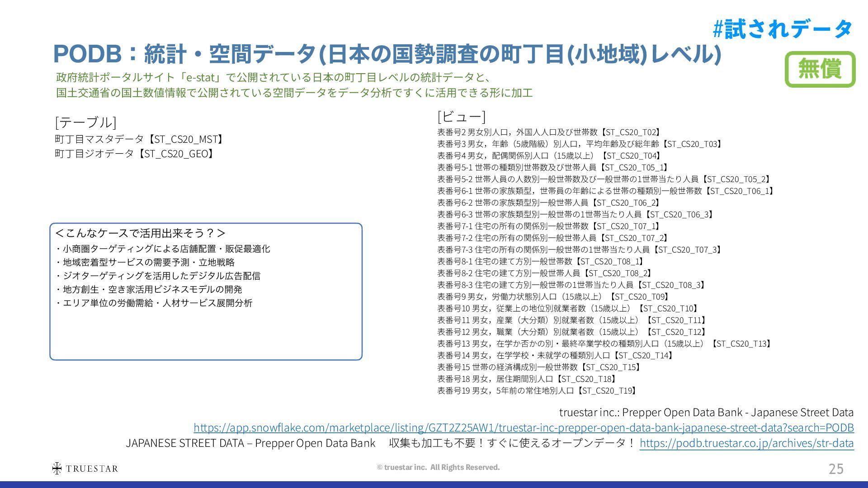The image size is (868, 488).
Task: Select the 町丁目マスタデータ ST_CS20_MST line
Action: 139,139
